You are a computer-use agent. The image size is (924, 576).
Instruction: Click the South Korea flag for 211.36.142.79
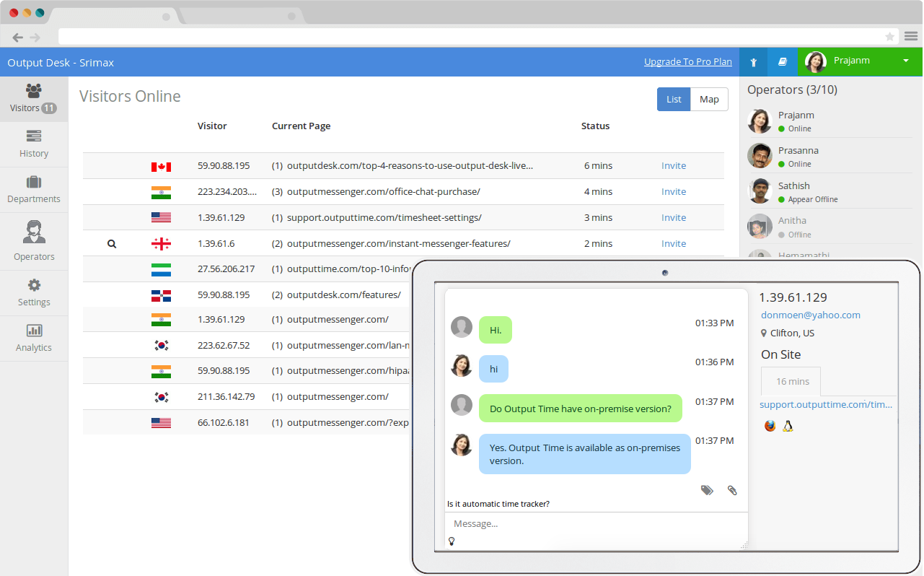[161, 397]
